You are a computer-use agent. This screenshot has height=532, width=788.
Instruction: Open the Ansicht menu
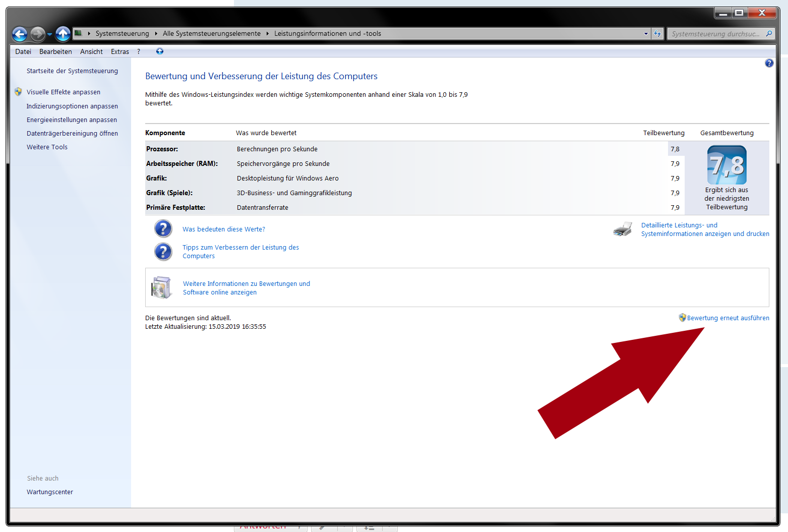91,51
